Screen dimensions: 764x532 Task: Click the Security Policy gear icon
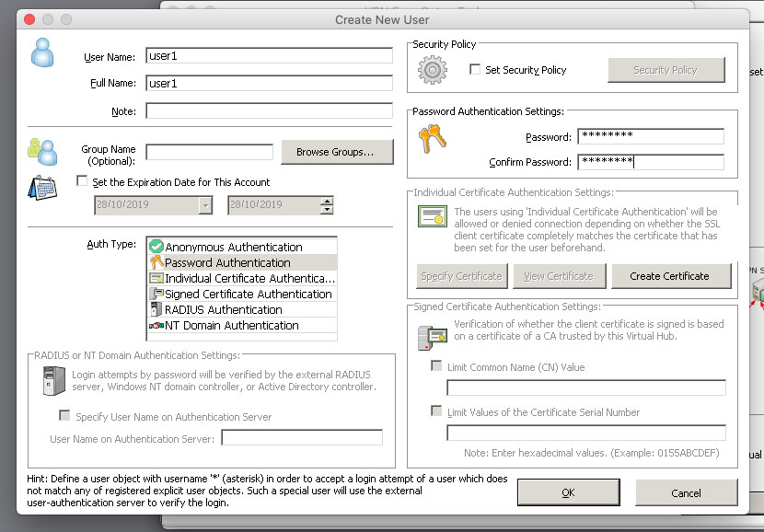tap(431, 70)
